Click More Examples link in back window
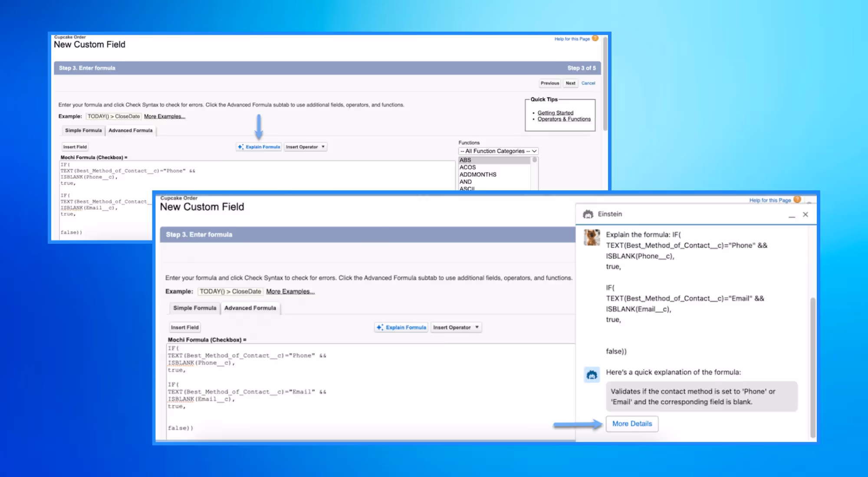 164,116
